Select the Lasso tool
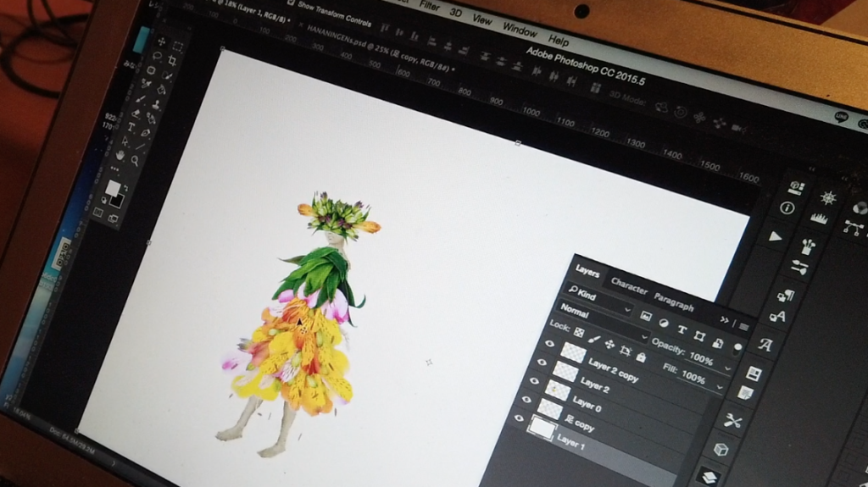Screen dimensions: 868x487 [x=157, y=57]
